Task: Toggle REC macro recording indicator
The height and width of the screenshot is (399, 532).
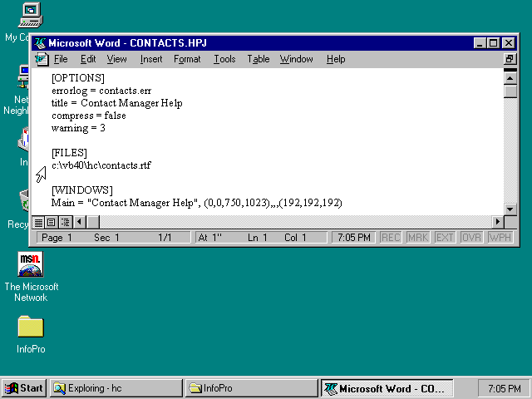Action: click(x=391, y=238)
